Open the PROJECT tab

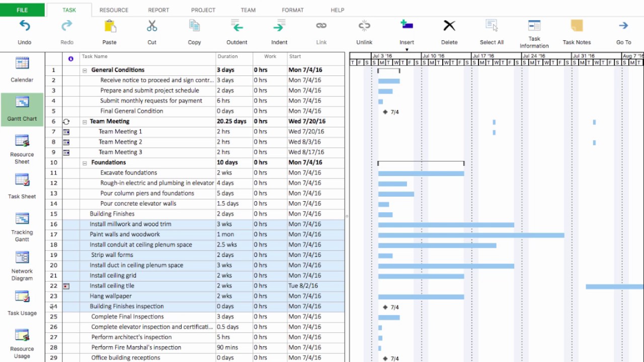click(x=203, y=10)
